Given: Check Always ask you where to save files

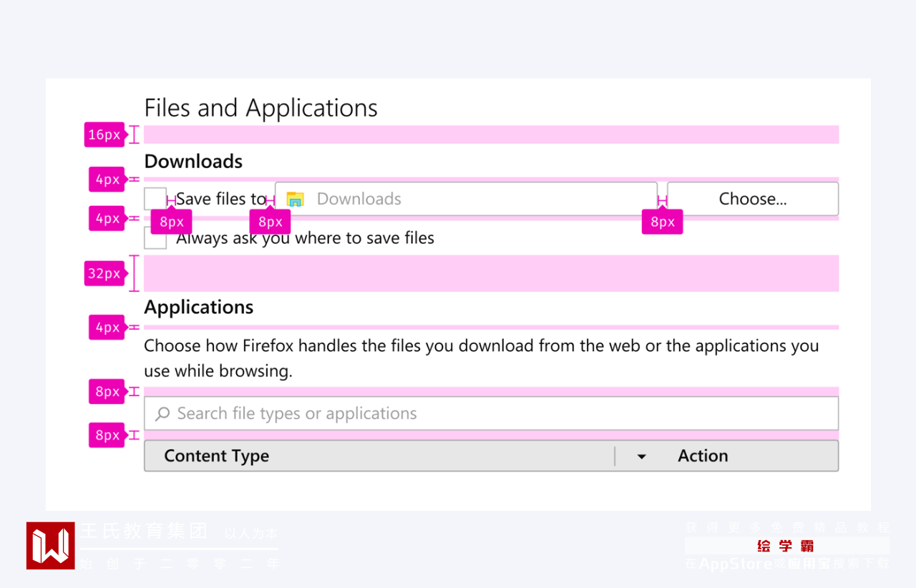Looking at the screenshot, I should click(155, 239).
